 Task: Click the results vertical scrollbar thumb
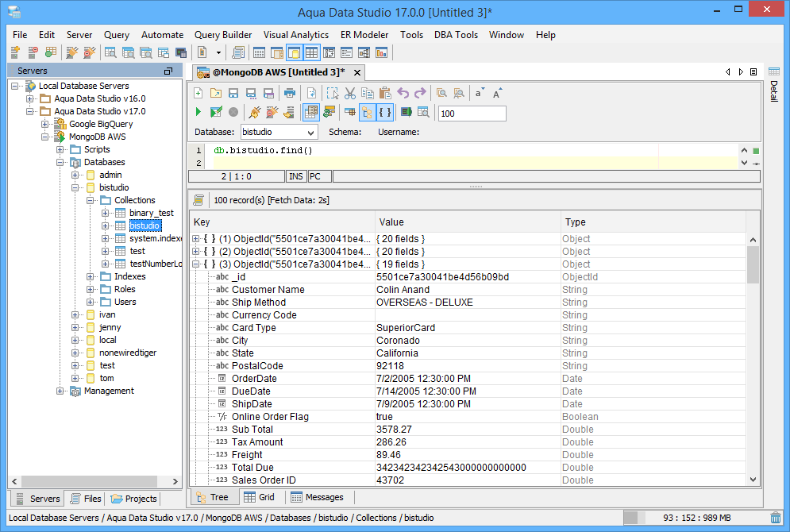(x=753, y=265)
